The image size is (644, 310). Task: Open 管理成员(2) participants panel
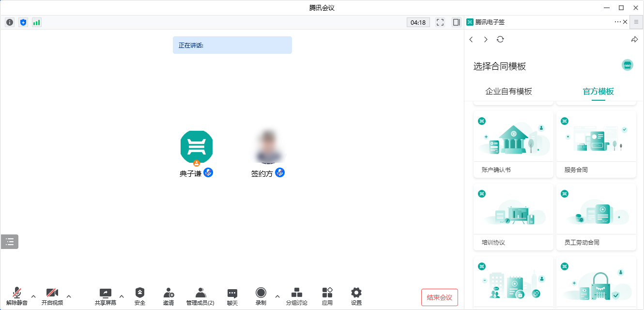coord(200,296)
